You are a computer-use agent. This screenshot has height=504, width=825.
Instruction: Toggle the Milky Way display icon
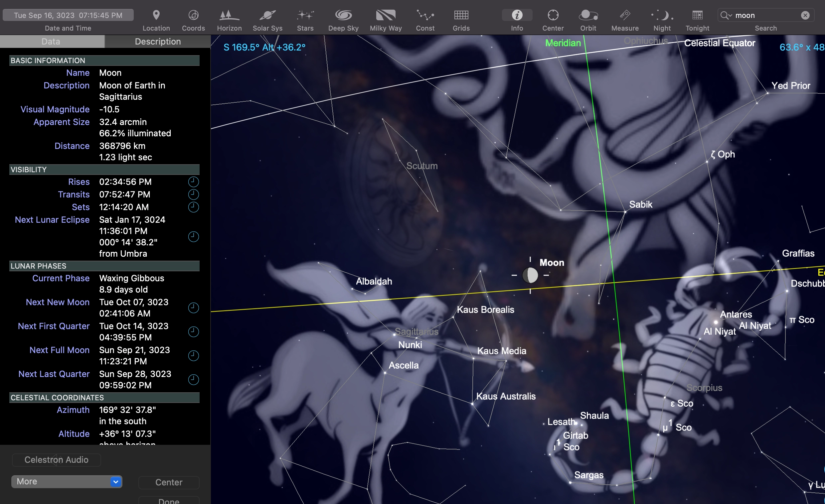click(x=386, y=15)
